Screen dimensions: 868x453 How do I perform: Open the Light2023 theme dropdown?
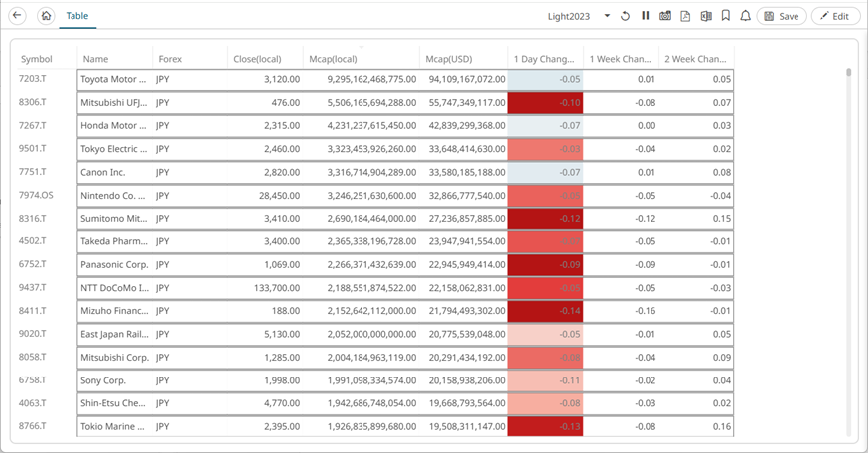[x=607, y=16]
